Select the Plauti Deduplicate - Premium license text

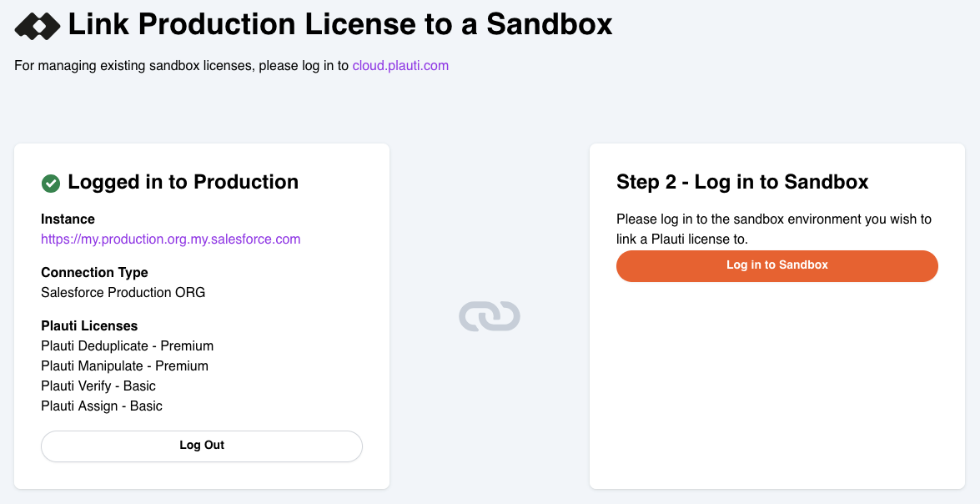coord(128,345)
